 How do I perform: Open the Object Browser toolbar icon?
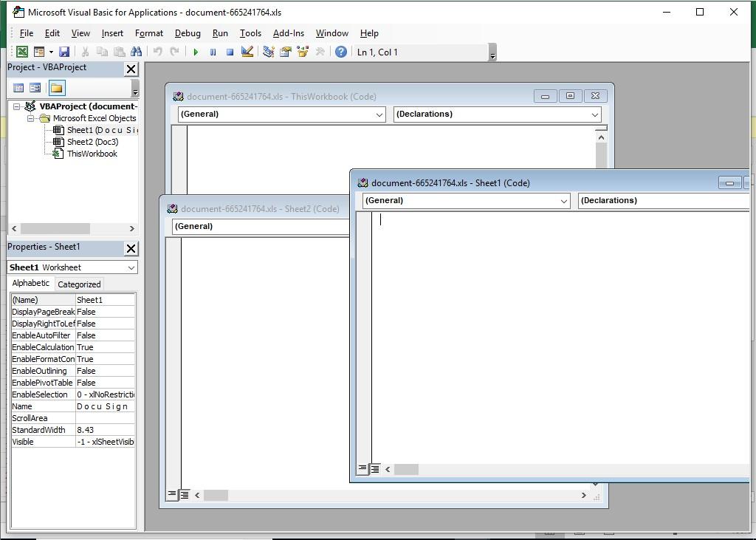[303, 52]
